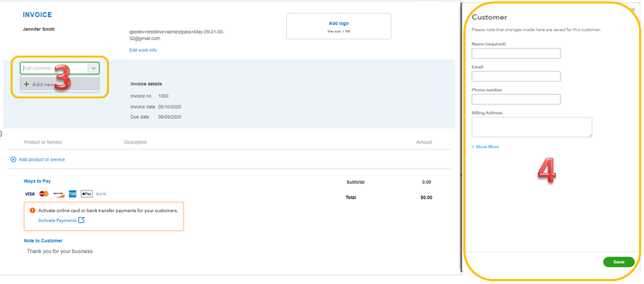644x284 pixels.
Task: Click the Description column header
Action: point(136,143)
